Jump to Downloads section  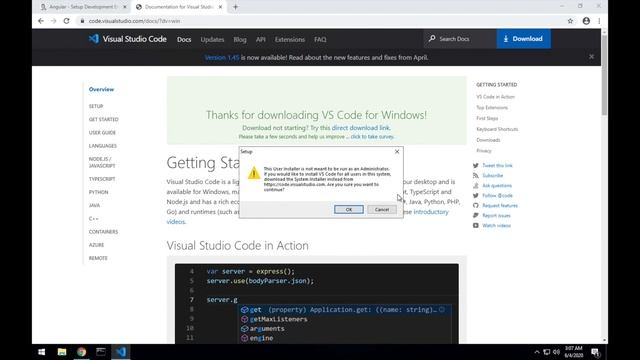point(488,140)
